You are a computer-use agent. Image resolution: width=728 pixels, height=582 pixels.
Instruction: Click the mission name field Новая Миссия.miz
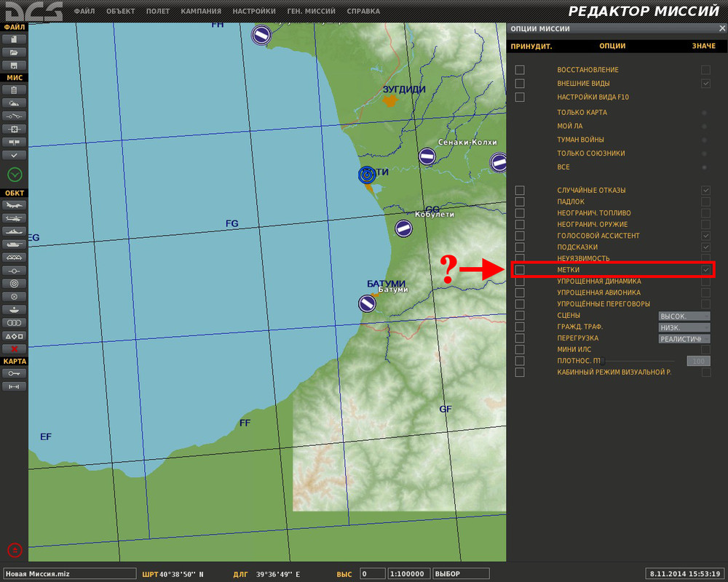[70, 574]
